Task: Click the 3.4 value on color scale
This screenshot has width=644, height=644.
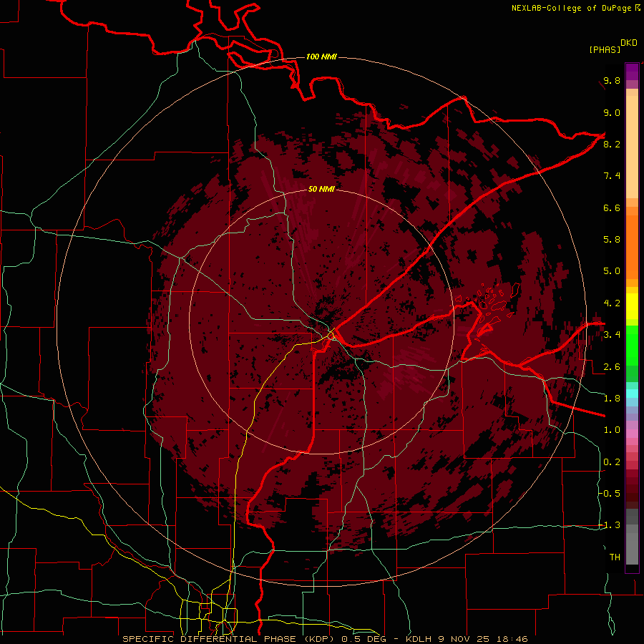Action: point(612,335)
